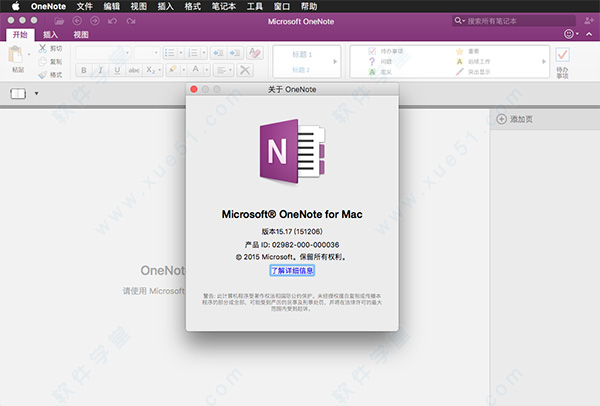Screen dimensions: 600x406
Task: Open the 笔记本 menu
Action: point(224,6)
